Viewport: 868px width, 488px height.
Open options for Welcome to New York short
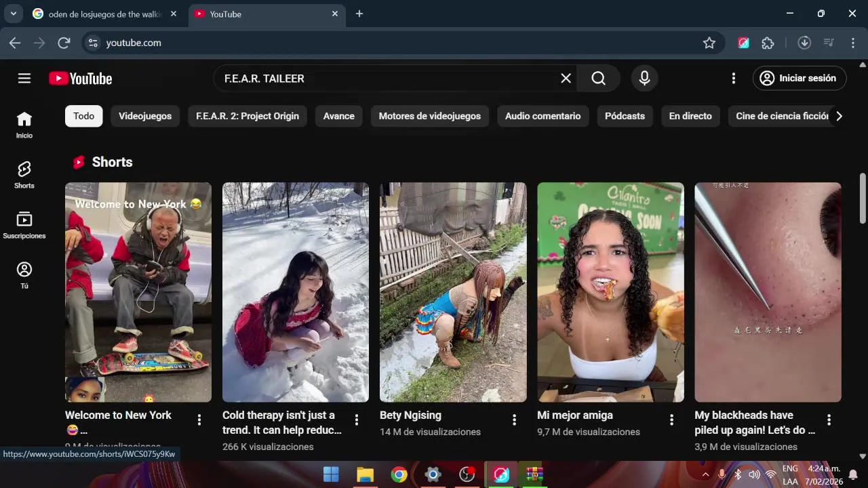tap(199, 420)
